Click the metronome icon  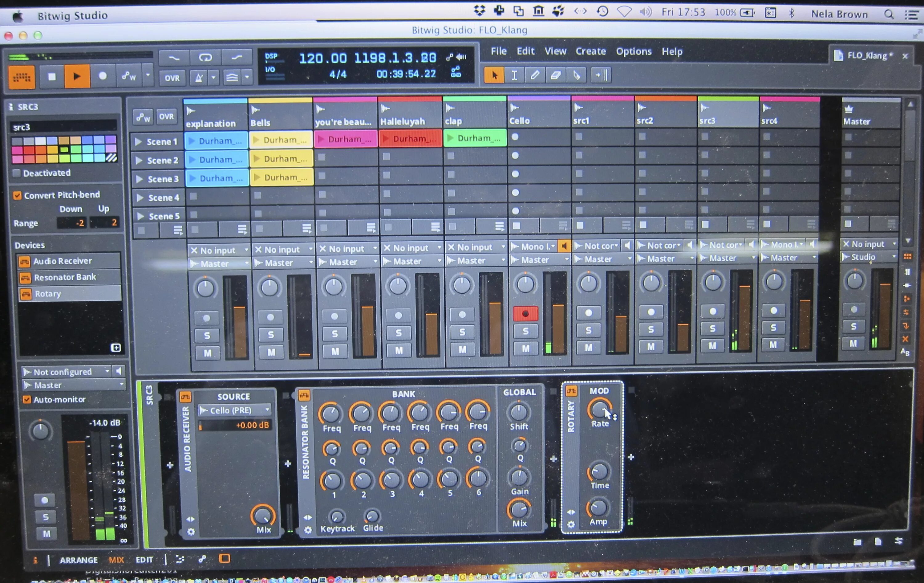(199, 78)
